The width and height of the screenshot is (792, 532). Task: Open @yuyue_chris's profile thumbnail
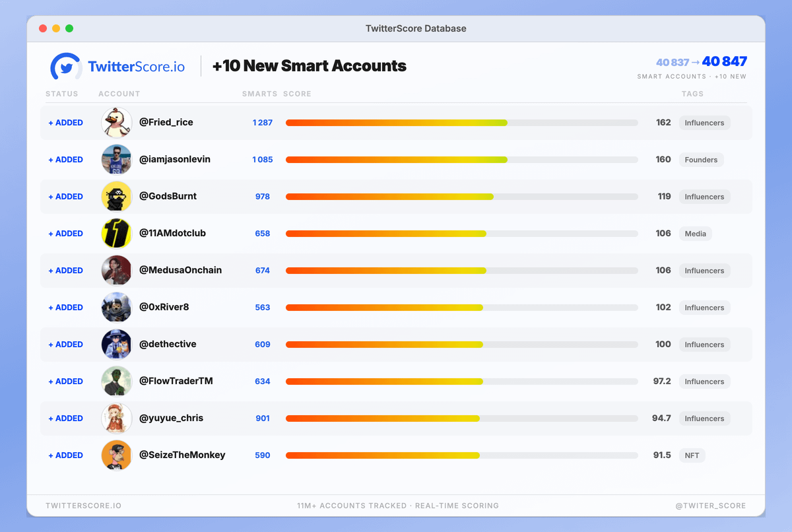pos(116,418)
